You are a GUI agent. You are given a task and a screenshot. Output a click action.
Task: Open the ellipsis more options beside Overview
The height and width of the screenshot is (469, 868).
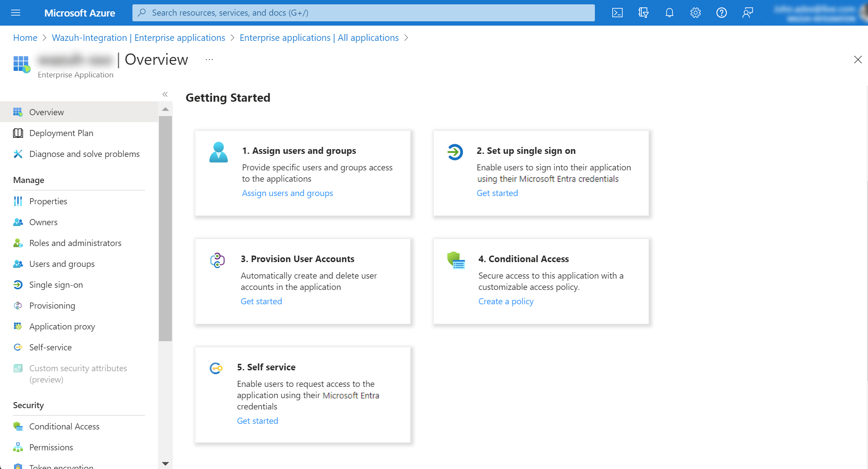(209, 60)
